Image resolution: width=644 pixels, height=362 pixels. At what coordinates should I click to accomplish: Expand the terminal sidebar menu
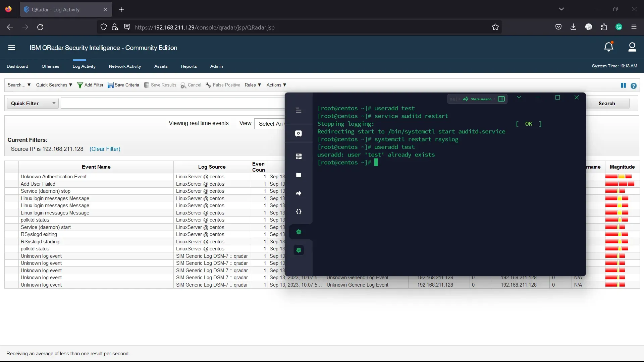(x=299, y=110)
